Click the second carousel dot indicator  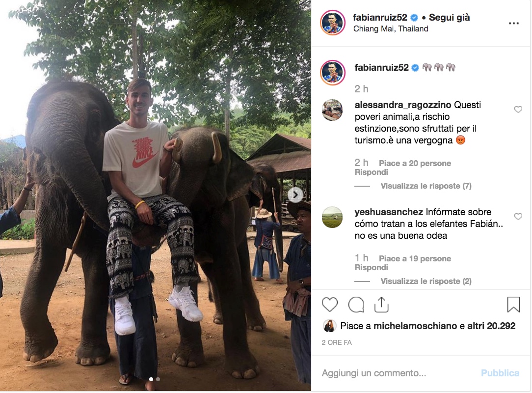click(158, 379)
